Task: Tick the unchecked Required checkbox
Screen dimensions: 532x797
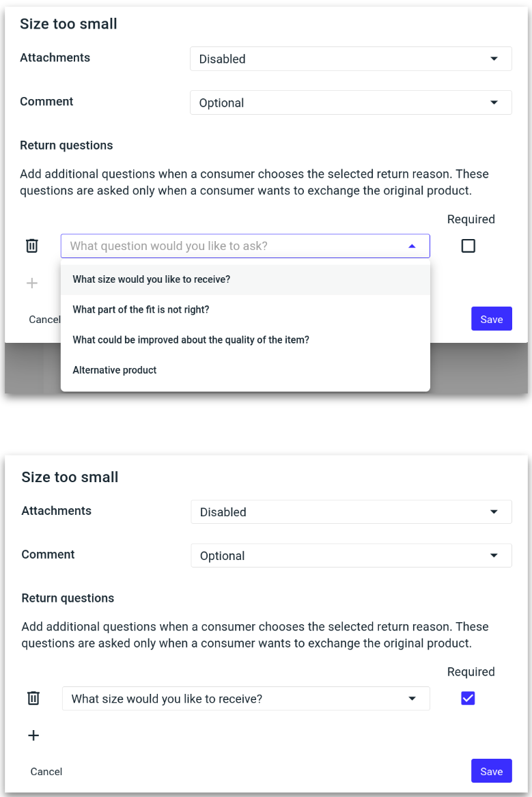Action: (468, 246)
